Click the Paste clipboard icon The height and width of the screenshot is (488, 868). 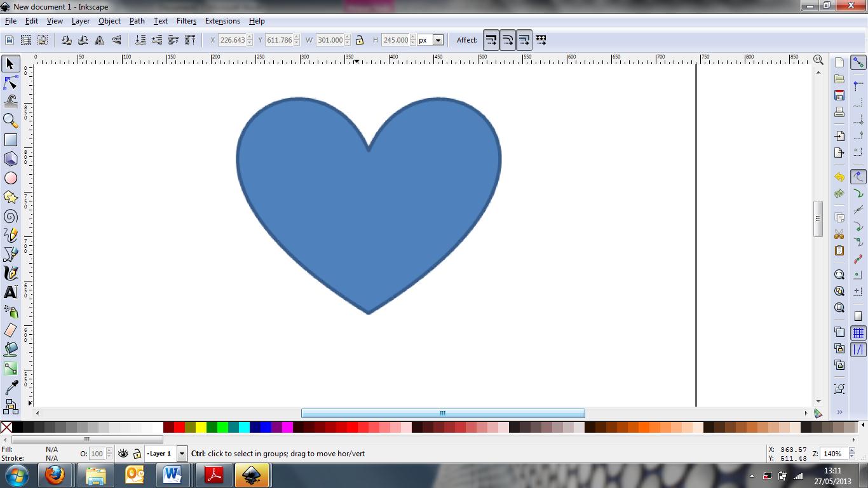(x=839, y=250)
